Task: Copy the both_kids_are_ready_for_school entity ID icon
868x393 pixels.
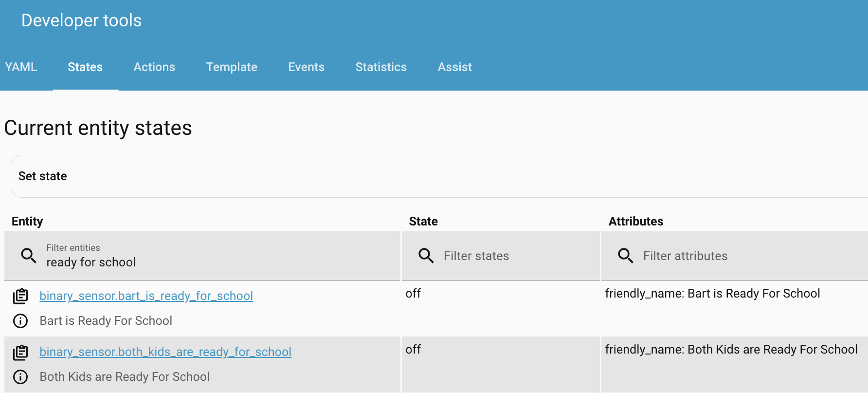Action: 20,352
